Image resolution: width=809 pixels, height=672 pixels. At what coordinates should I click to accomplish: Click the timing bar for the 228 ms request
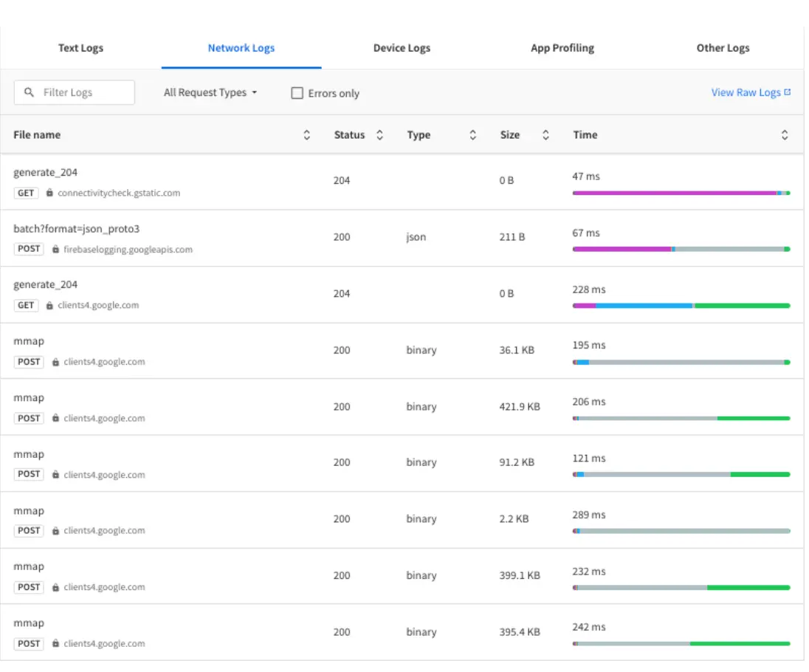(x=679, y=304)
